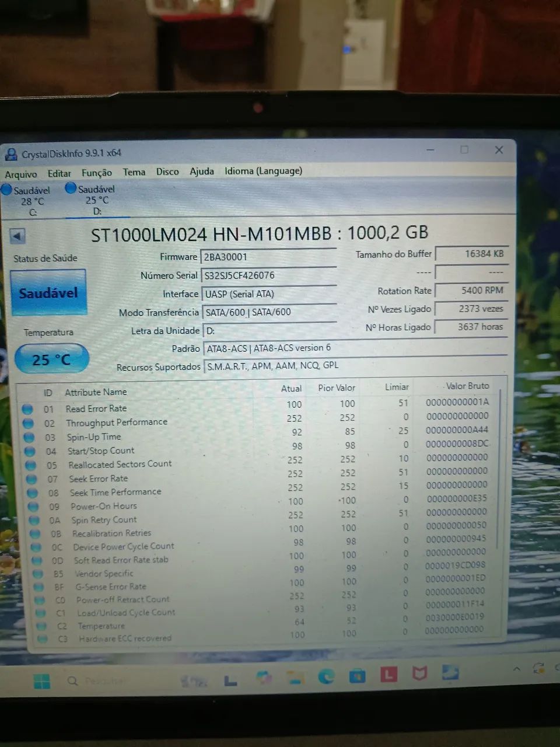Open the Windows Start menu

(x=42, y=681)
